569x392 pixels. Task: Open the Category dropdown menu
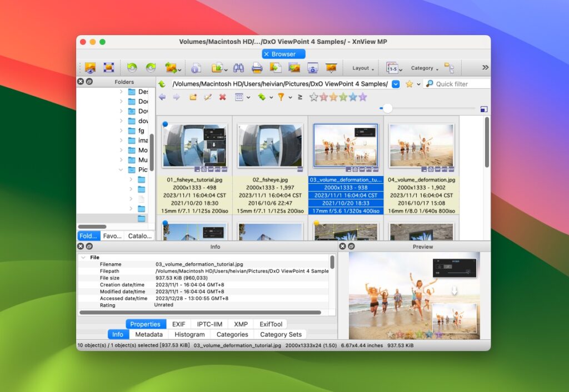[x=423, y=68]
